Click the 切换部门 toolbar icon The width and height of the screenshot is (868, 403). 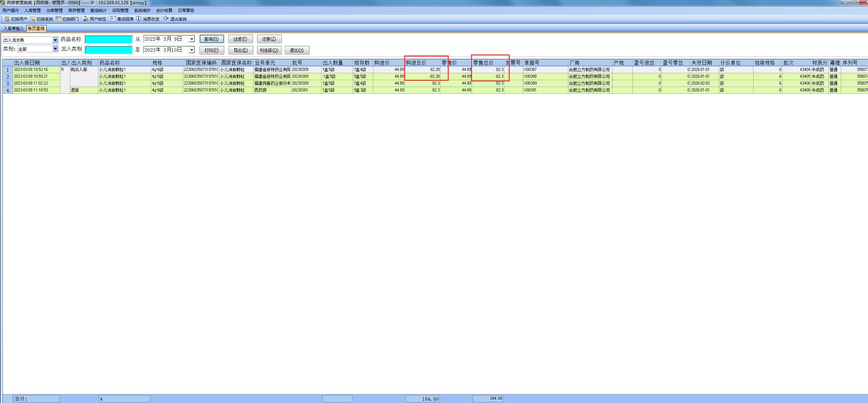pyautogui.click(x=58, y=19)
